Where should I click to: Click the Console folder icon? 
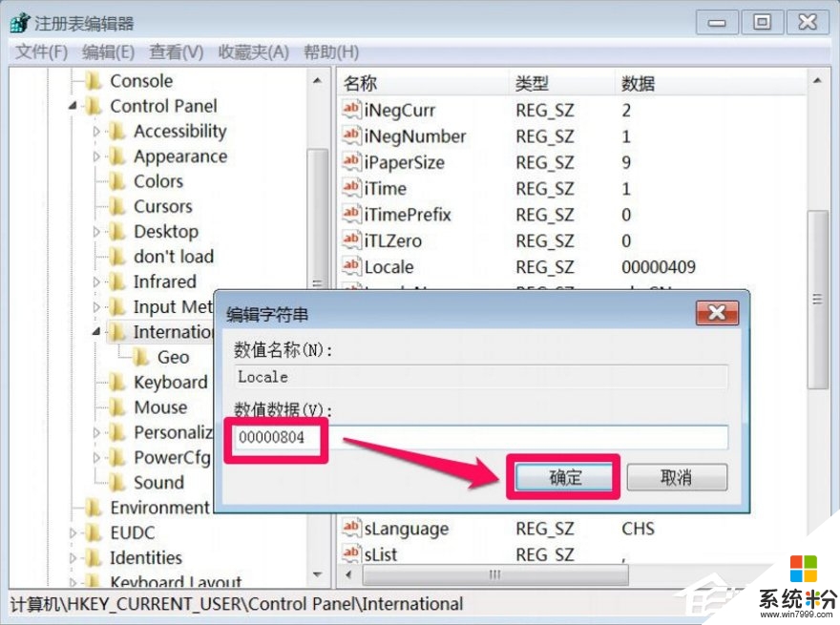[x=94, y=81]
